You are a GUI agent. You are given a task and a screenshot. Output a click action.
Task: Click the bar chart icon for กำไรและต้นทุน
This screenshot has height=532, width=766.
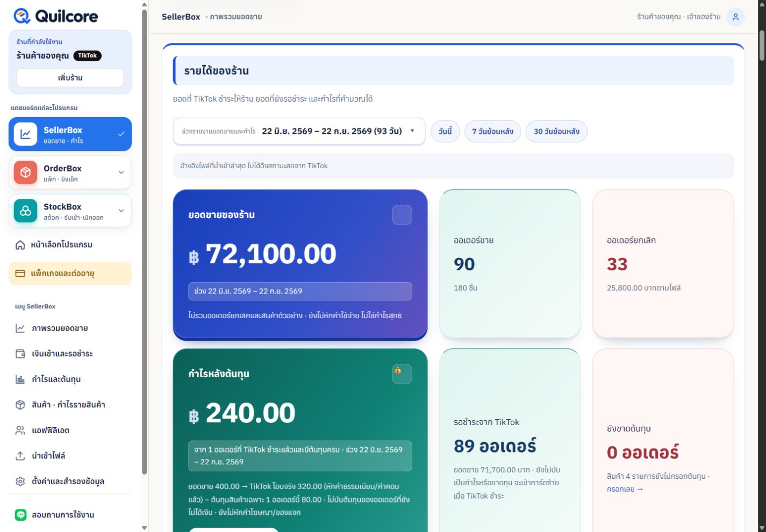[20, 379]
